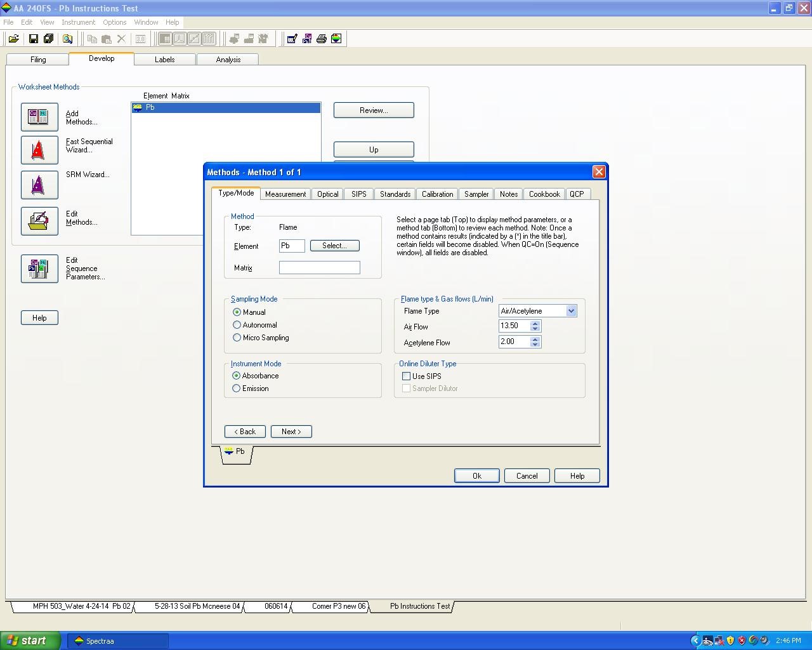
Task: Increase Air Flow with up arrow
Action: tap(535, 323)
